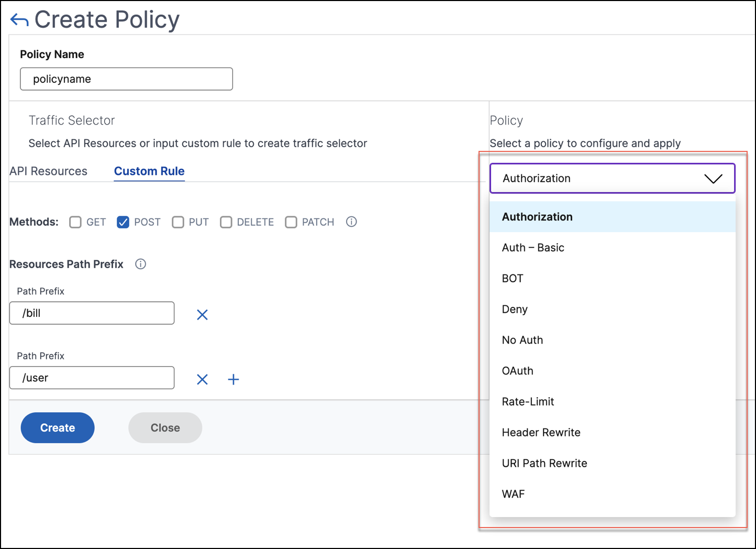Remove the /user path prefix
This screenshot has width=756, height=549.
[202, 379]
